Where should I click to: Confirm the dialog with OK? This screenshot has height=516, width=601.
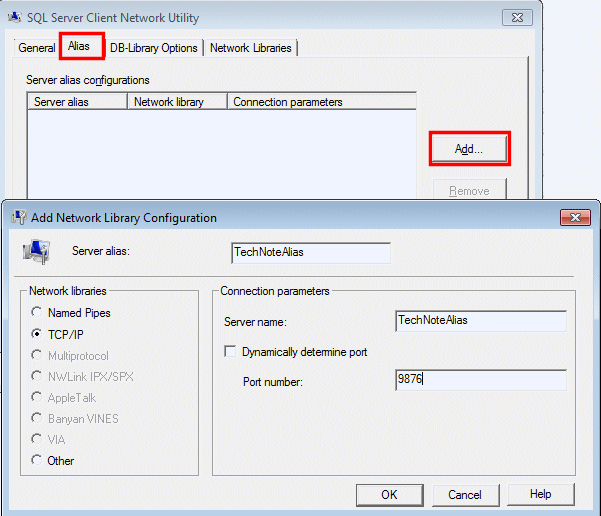click(x=389, y=495)
